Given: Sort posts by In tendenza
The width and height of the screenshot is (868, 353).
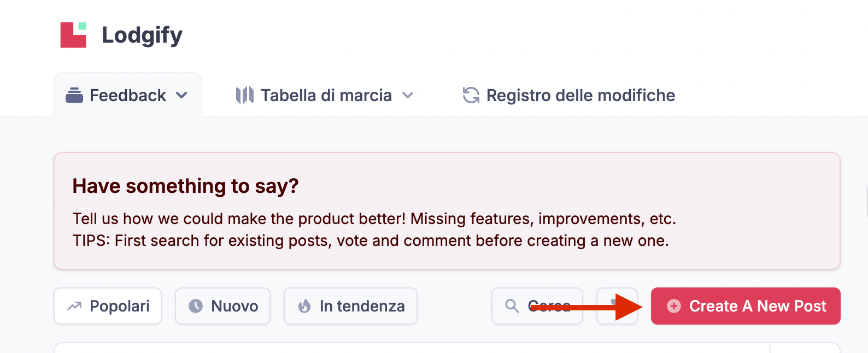Looking at the screenshot, I should [350, 306].
